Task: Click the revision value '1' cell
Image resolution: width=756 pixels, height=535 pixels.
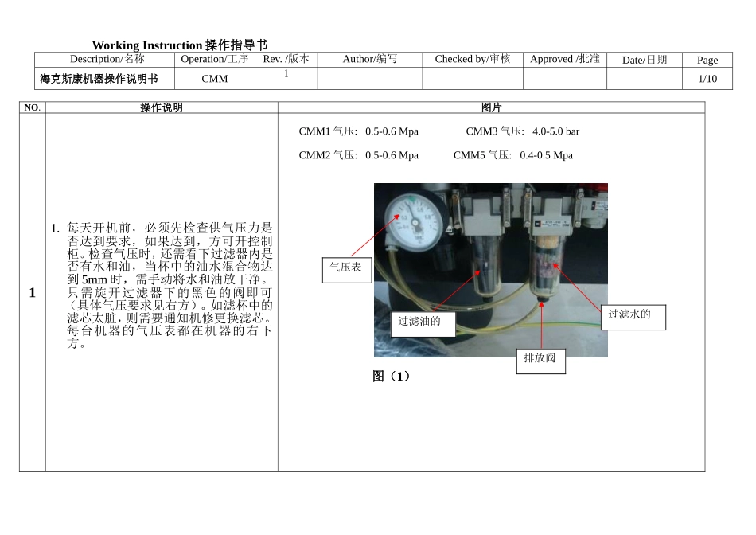Action: (x=286, y=78)
